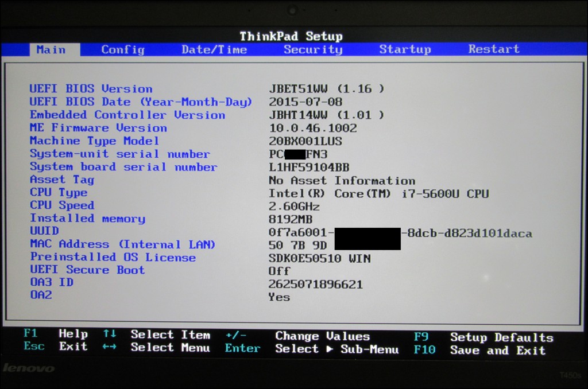Click the 'Save and Exit' footer hint
The image size is (588, 389).
(498, 351)
